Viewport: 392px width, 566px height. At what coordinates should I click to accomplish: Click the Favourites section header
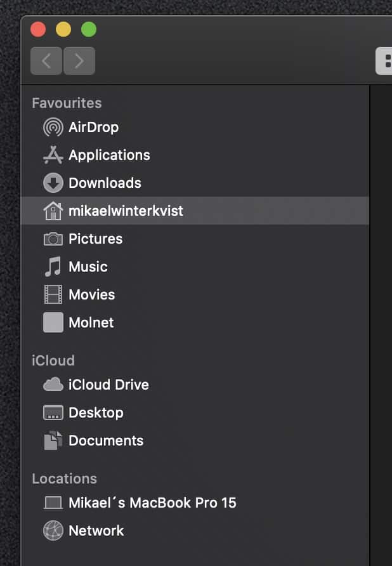(x=67, y=103)
